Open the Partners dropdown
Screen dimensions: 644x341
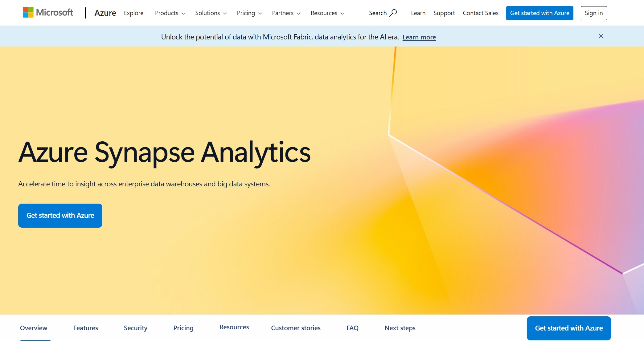(286, 13)
